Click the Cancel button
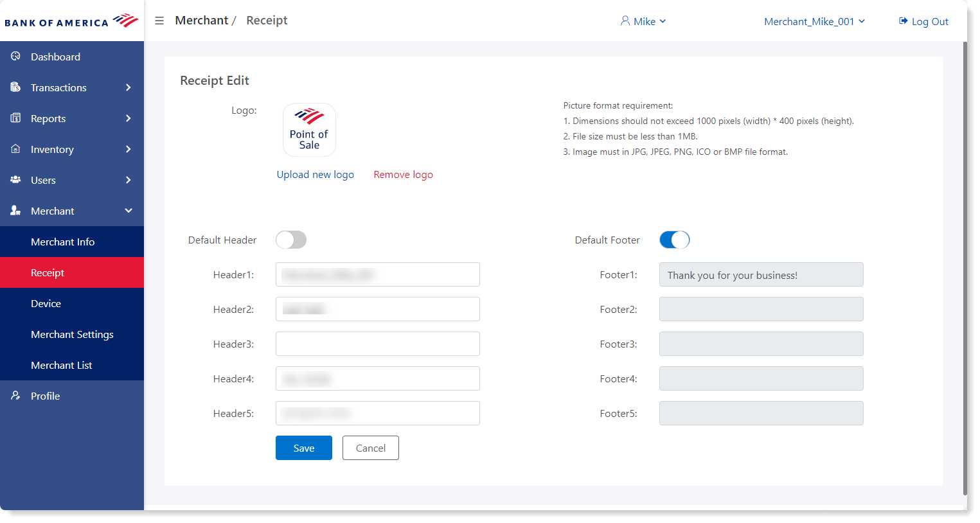This screenshot has height=523, width=980. click(x=371, y=448)
